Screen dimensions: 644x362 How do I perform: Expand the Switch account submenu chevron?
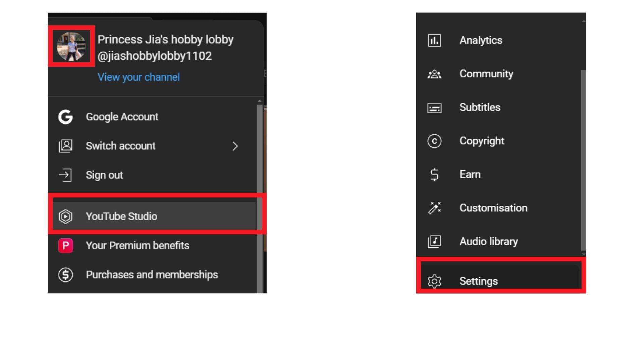pyautogui.click(x=235, y=146)
